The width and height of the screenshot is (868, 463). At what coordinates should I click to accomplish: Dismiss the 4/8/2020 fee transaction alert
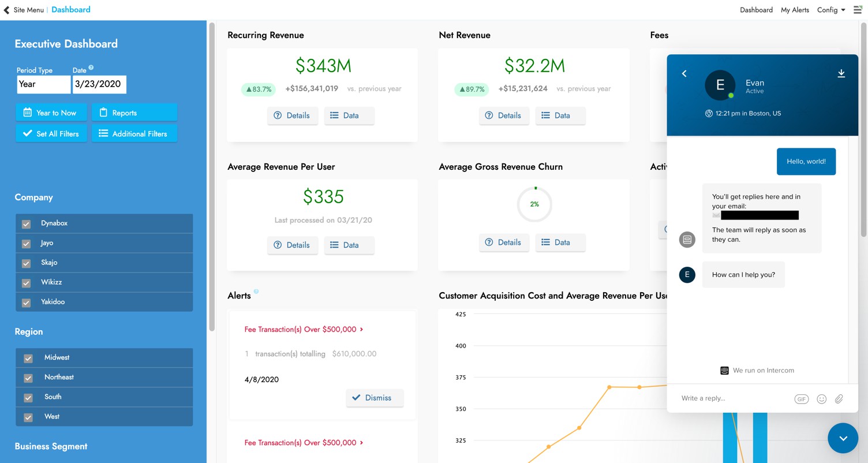[375, 398]
